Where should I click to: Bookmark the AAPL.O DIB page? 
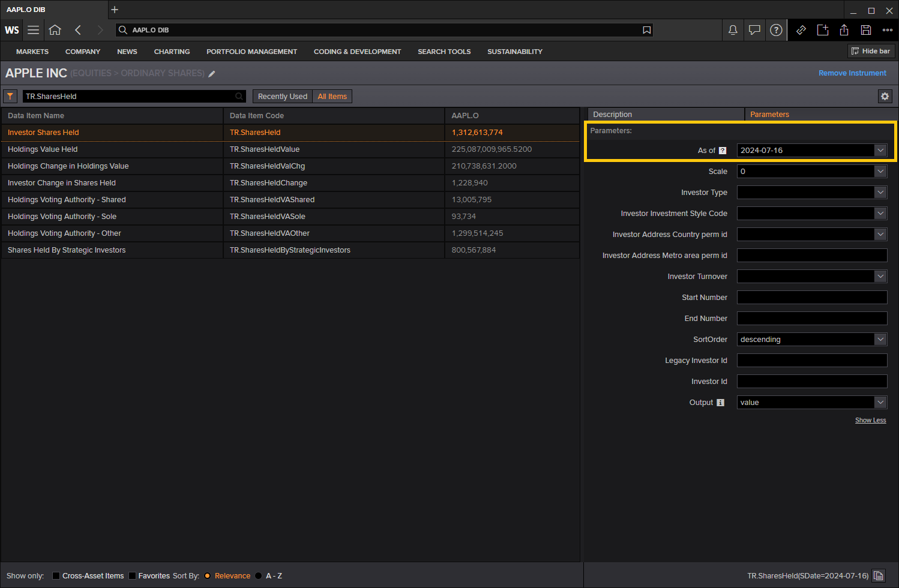point(646,30)
